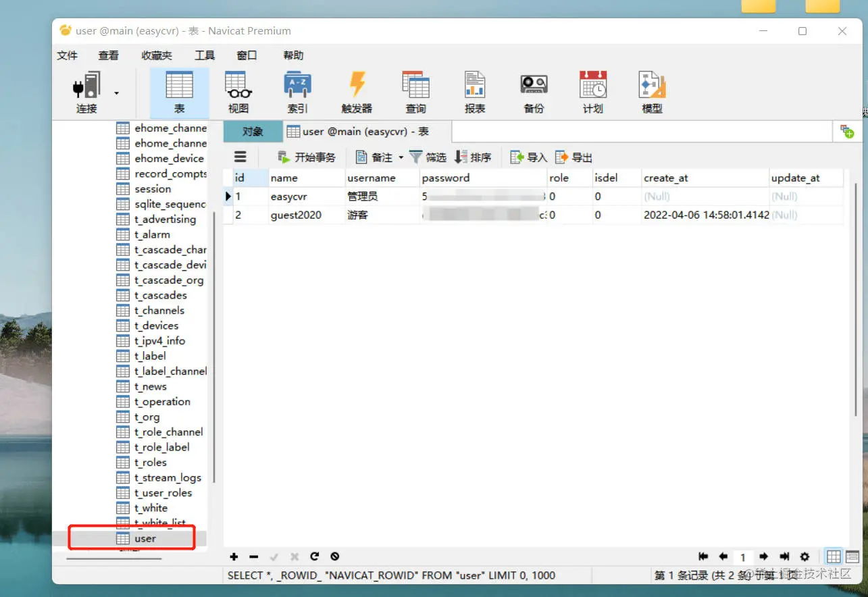The height and width of the screenshot is (597, 868).
Task: Click the 排序 sort button
Action: [473, 157]
